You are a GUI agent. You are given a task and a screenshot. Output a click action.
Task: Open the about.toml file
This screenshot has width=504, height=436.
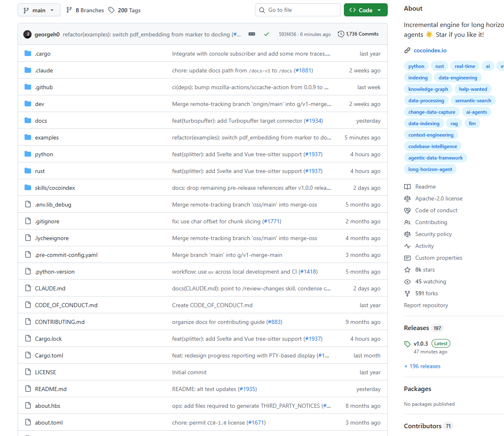tap(49, 423)
